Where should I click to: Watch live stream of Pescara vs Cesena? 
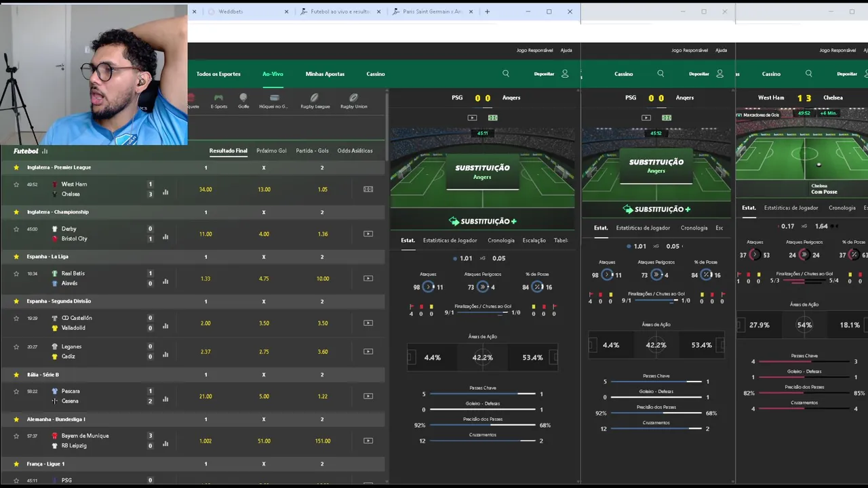tap(368, 396)
